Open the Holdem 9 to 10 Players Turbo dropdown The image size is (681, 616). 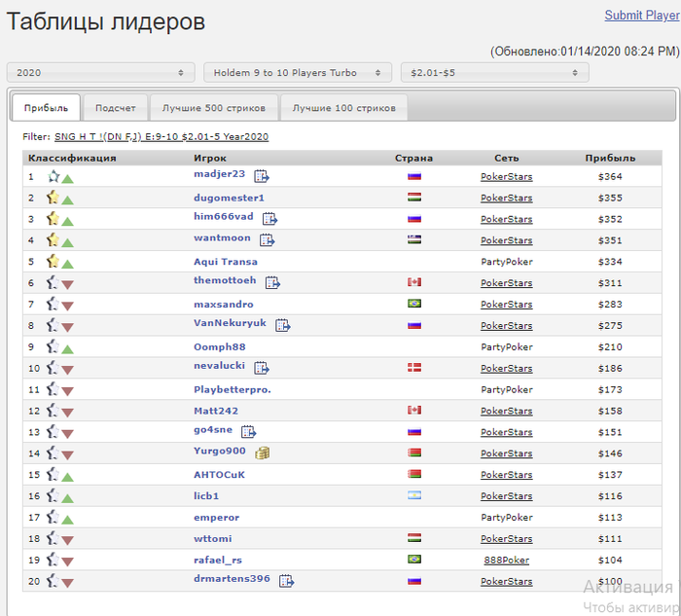298,73
